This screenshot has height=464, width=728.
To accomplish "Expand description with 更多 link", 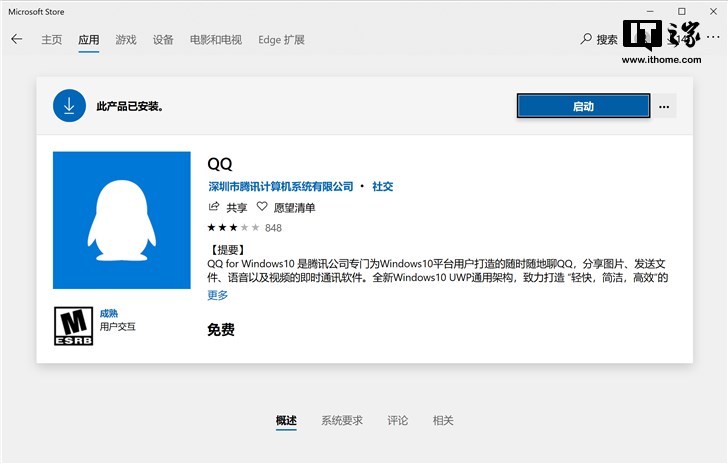I will tap(218, 295).
